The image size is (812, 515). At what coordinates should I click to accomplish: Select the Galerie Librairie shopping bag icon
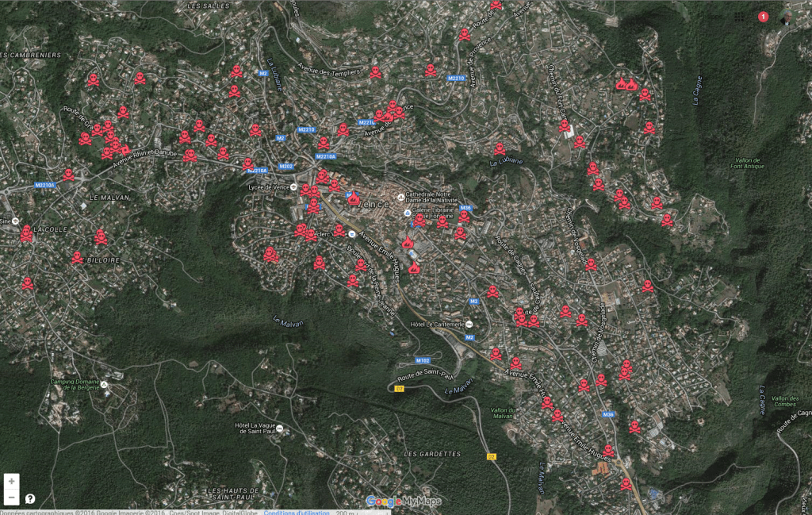coord(407,213)
